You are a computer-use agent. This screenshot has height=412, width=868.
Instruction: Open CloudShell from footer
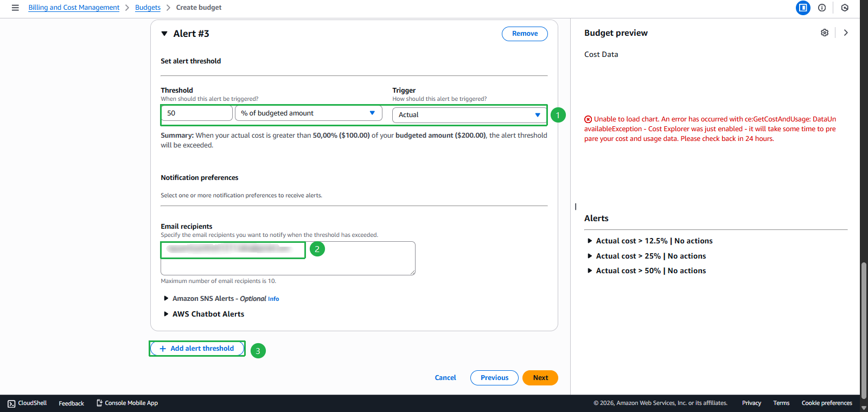[27, 403]
